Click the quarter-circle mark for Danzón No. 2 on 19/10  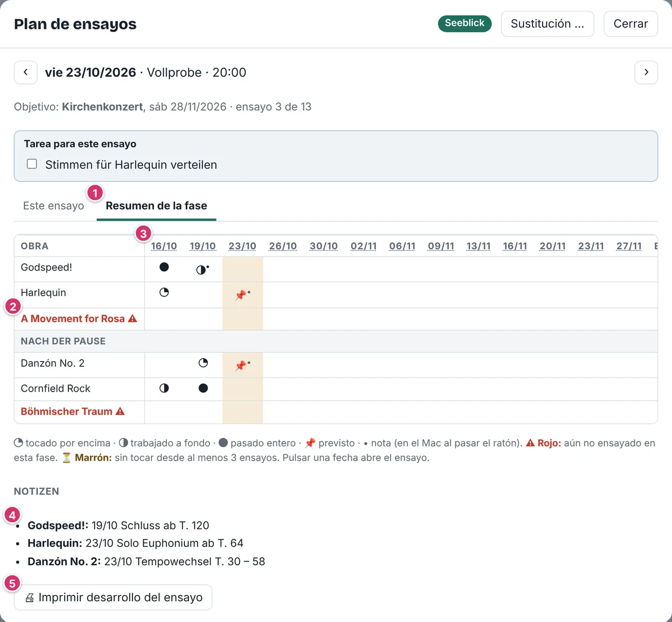pos(203,363)
